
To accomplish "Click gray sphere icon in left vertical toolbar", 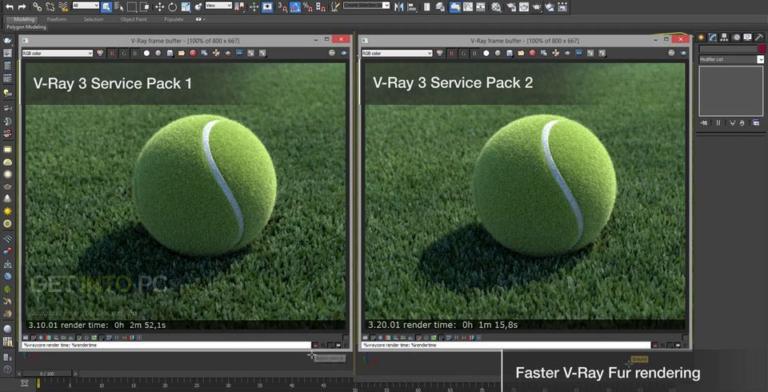I will pos(8,328).
